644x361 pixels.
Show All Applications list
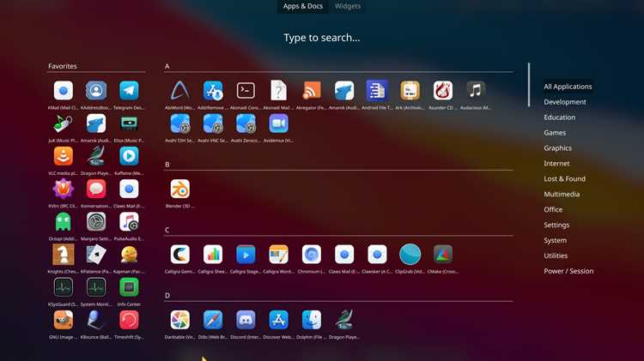568,87
